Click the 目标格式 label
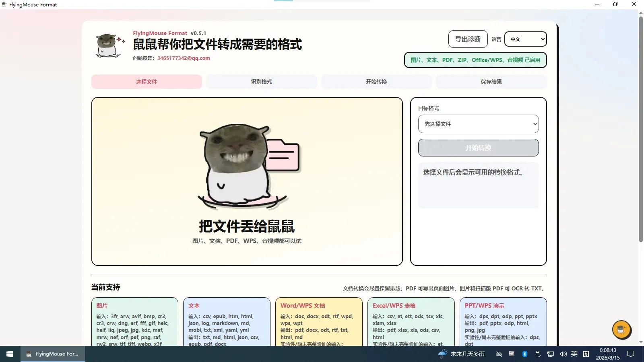This screenshot has height=362, width=644. (428, 108)
